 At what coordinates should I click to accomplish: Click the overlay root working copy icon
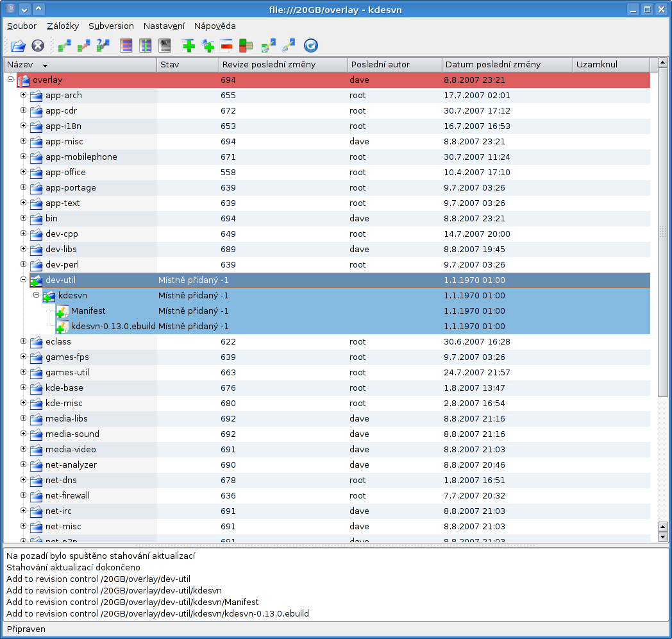click(x=24, y=80)
